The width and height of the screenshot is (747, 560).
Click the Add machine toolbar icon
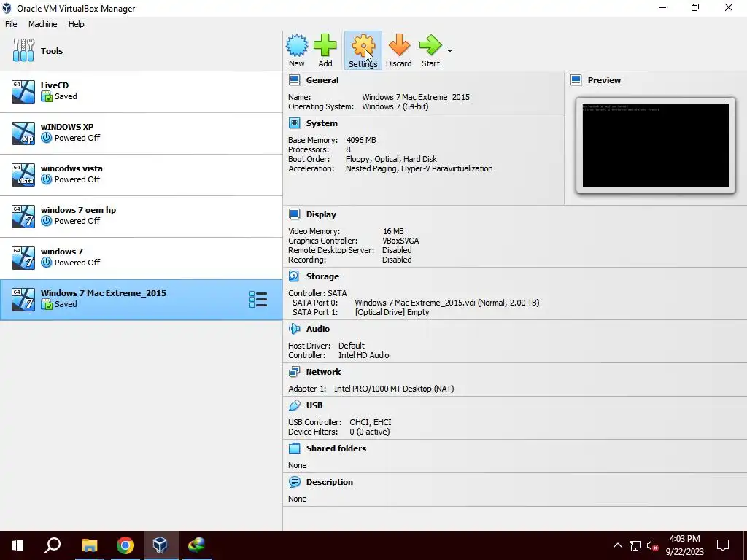click(x=325, y=50)
